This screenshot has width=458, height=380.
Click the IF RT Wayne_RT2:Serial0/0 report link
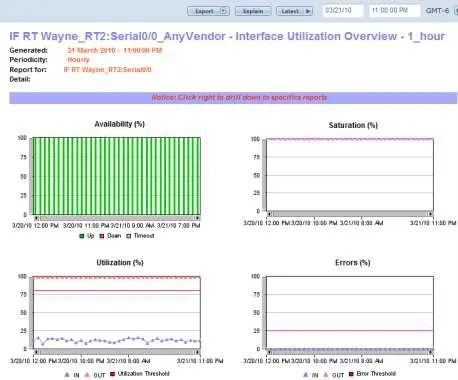pos(107,70)
